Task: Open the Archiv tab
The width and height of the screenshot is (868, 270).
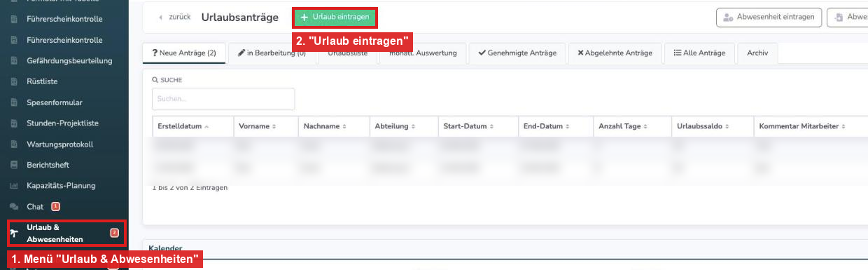Action: click(757, 53)
